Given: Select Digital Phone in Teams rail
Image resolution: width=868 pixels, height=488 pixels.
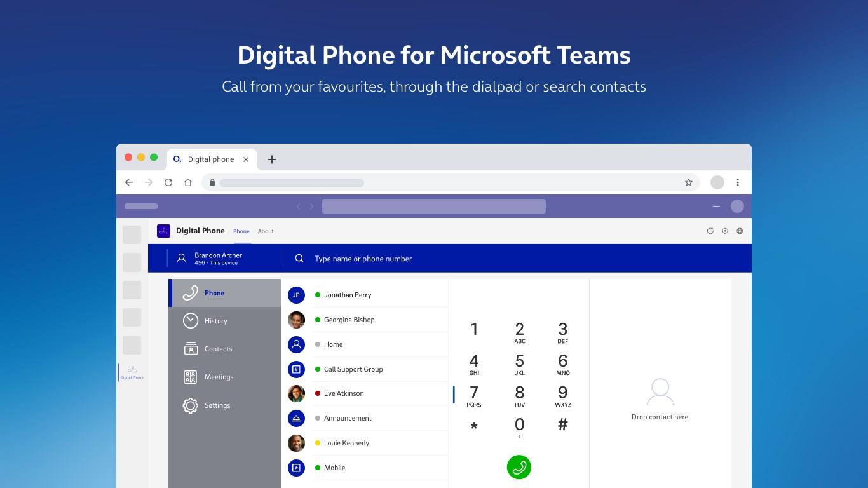Looking at the screenshot, I should click(132, 372).
